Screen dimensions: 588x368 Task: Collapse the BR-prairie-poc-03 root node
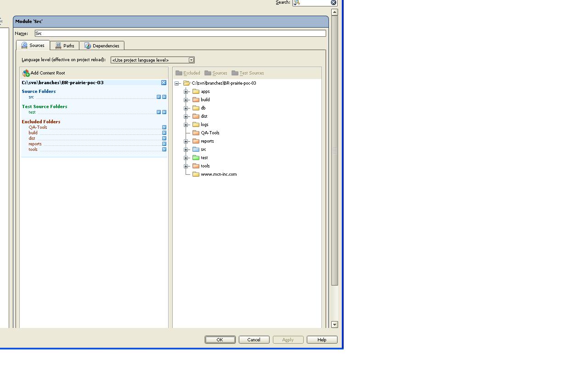tap(177, 83)
